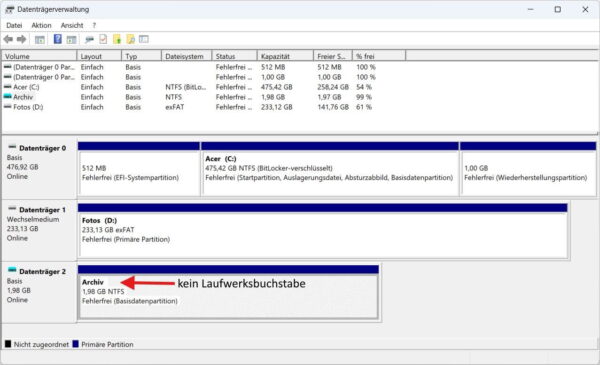Sort by the Dateisystem column header
The height and width of the screenshot is (365, 600).
(187, 56)
